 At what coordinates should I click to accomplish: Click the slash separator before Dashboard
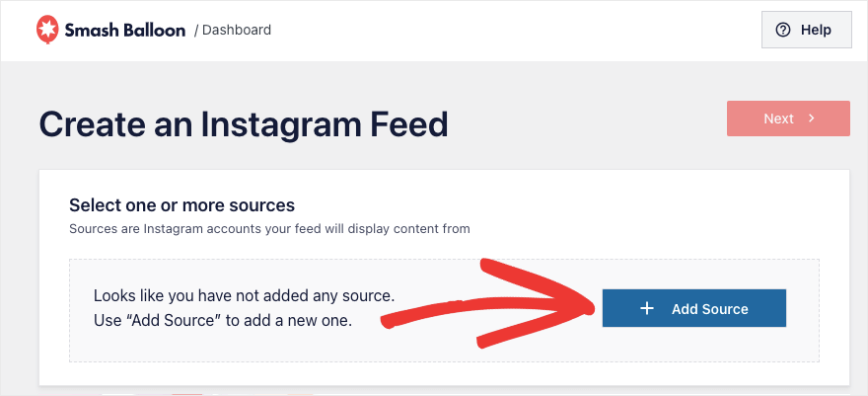(x=196, y=31)
